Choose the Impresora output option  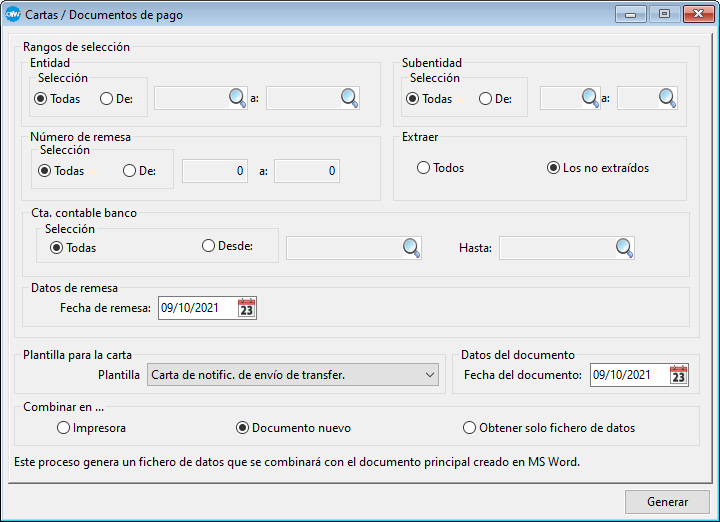pos(64,428)
